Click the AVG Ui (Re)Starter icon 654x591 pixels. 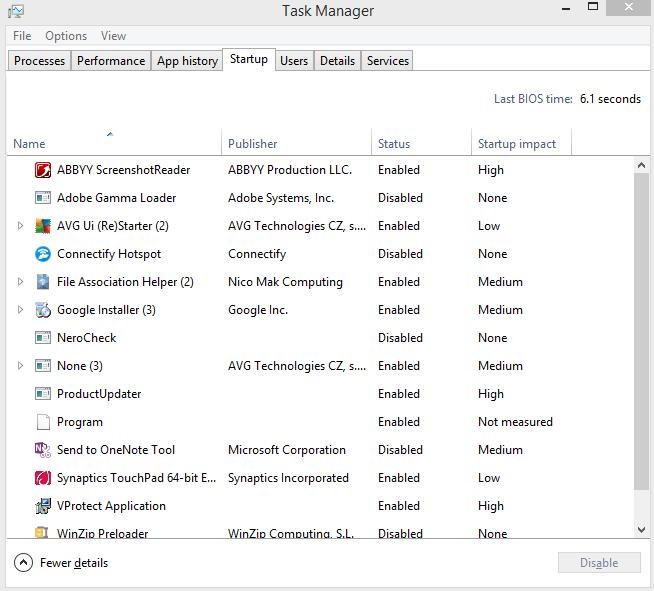click(43, 226)
